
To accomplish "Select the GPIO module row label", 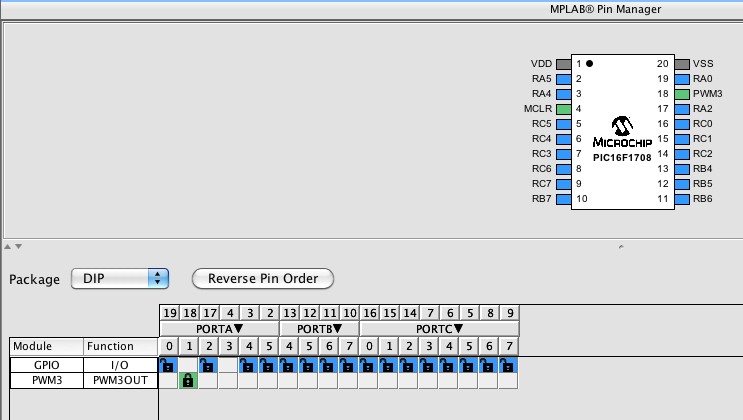I will pos(46,365).
